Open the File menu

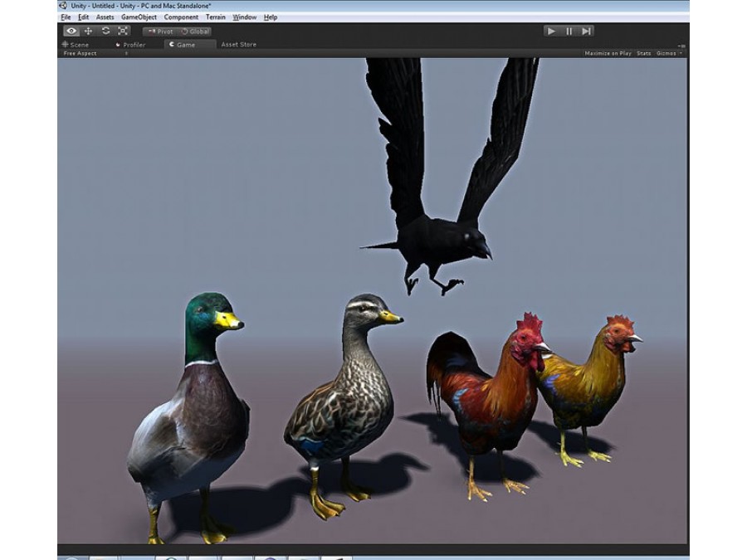pyautogui.click(x=66, y=17)
